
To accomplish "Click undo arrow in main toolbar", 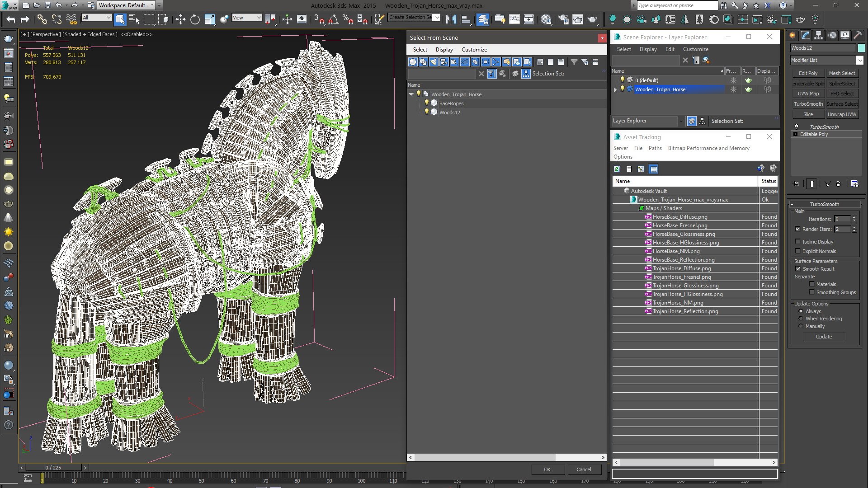I will (10, 19).
